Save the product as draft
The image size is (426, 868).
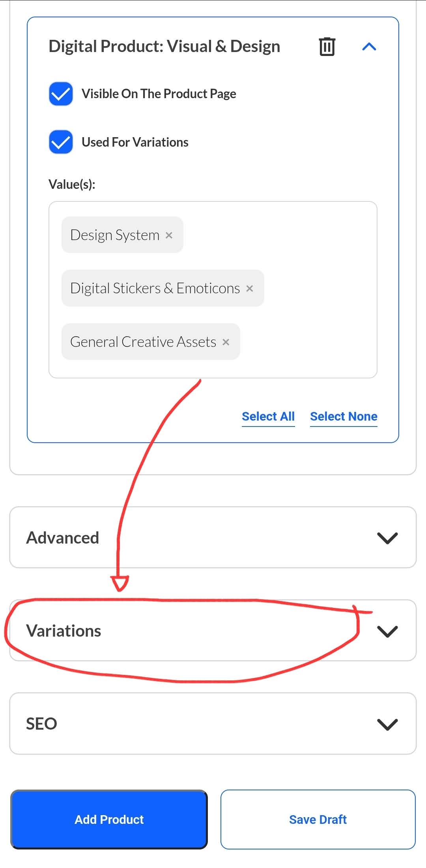pyautogui.click(x=318, y=820)
